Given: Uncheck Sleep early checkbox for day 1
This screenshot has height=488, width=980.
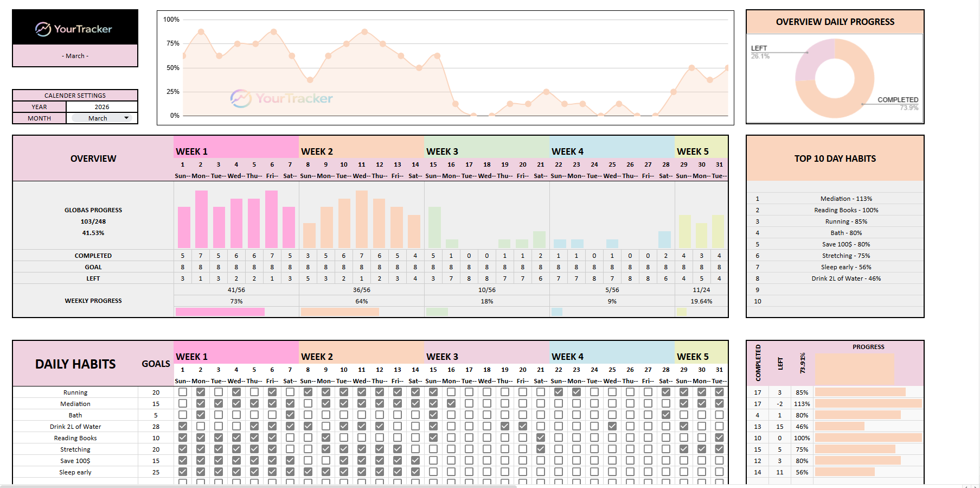Looking at the screenshot, I should (x=183, y=472).
